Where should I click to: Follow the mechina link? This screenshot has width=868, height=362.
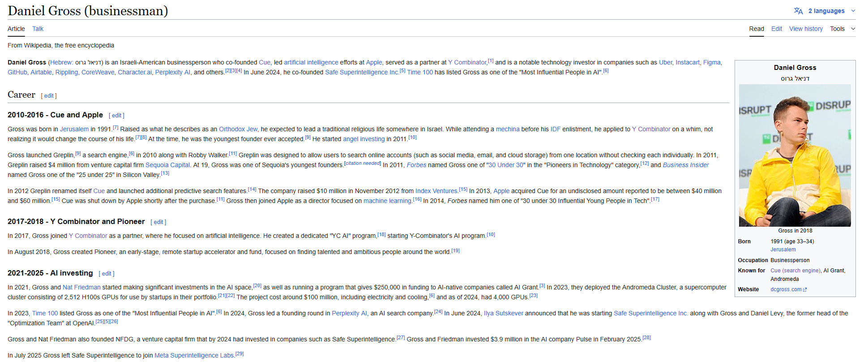(508, 129)
